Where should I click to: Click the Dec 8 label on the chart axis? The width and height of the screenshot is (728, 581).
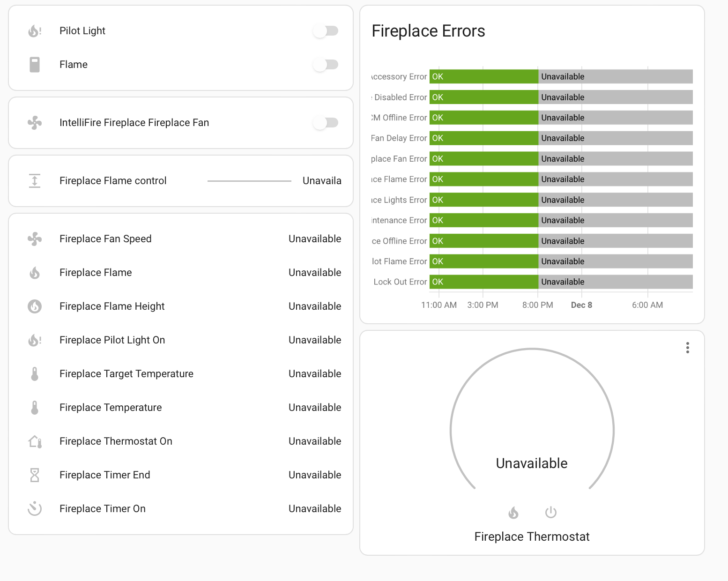[581, 305]
